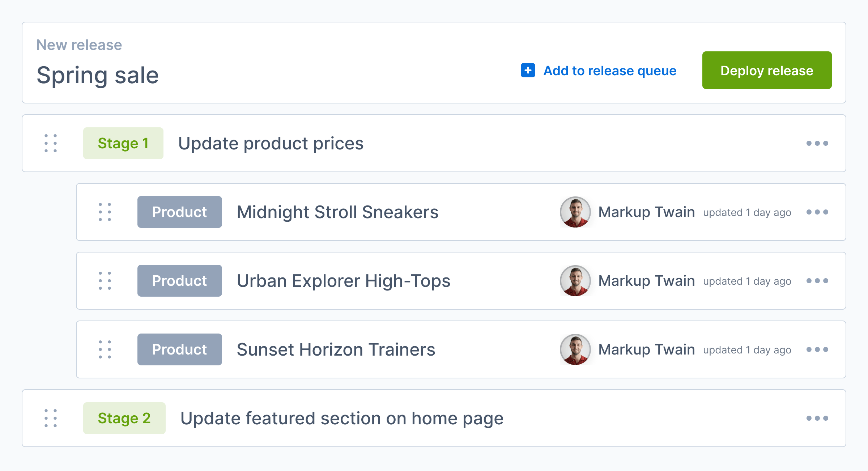Open the three-dot menu for Stage 1
868x471 pixels.
817,143
